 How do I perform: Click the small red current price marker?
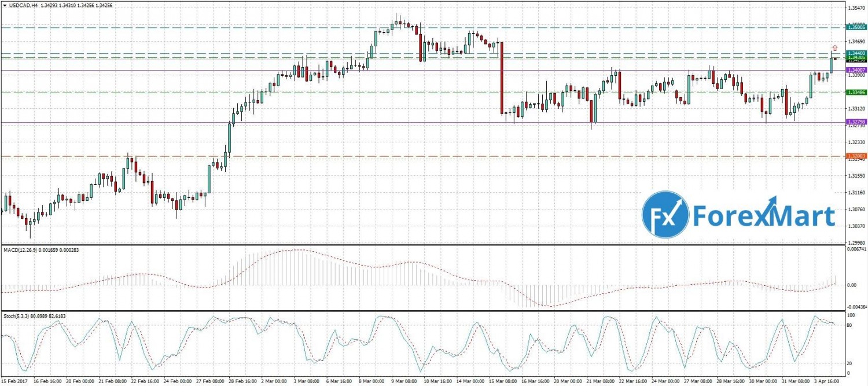pyautogui.click(x=836, y=59)
